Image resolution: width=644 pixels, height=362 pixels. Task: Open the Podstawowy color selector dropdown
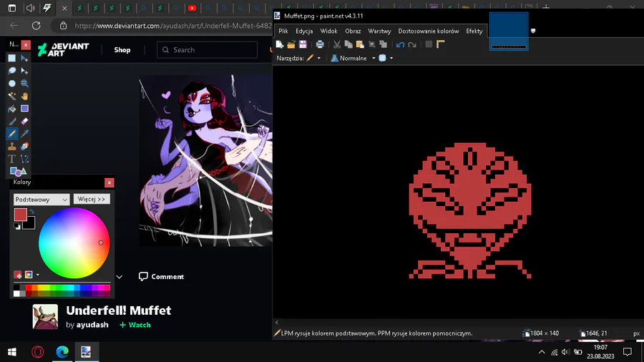pyautogui.click(x=41, y=200)
